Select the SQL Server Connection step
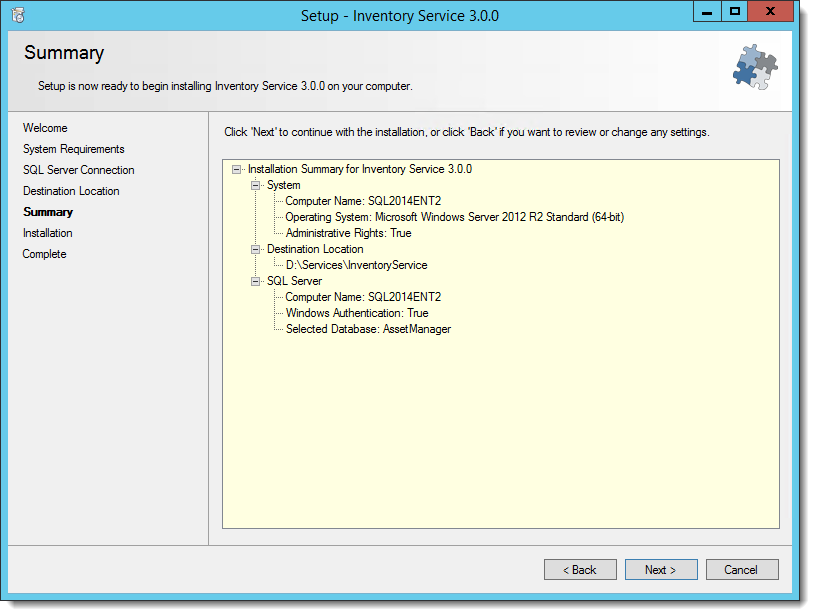Screen dimensions: 815x616 [78, 170]
